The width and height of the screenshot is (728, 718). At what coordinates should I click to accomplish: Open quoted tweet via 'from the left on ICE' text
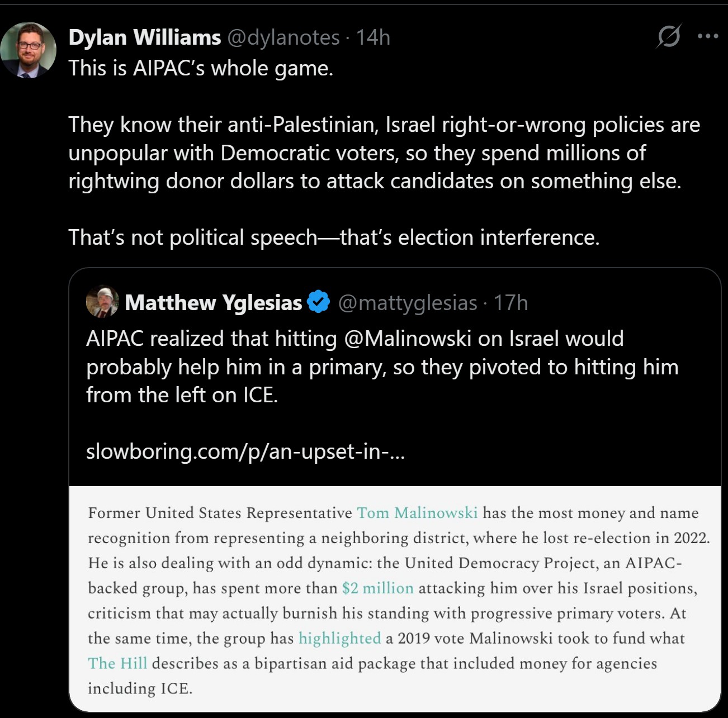pyautogui.click(x=182, y=395)
